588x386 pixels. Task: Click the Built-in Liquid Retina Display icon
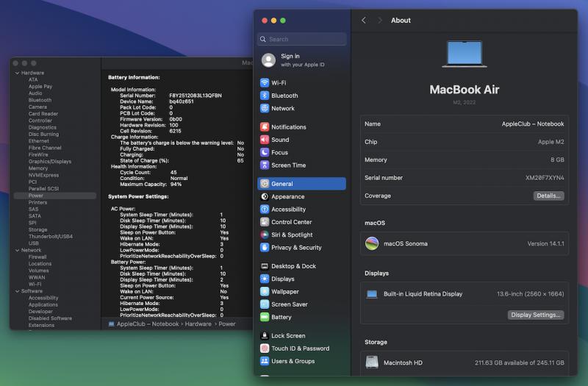(372, 294)
